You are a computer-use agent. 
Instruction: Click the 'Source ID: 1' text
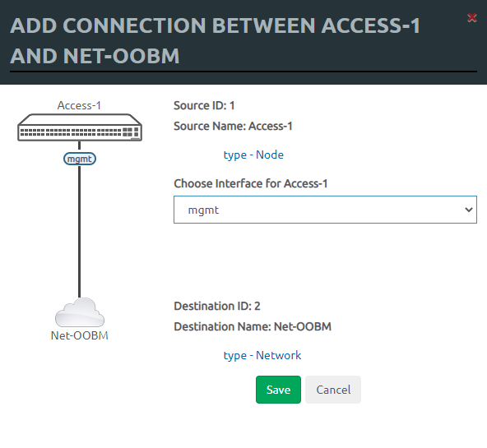(204, 105)
